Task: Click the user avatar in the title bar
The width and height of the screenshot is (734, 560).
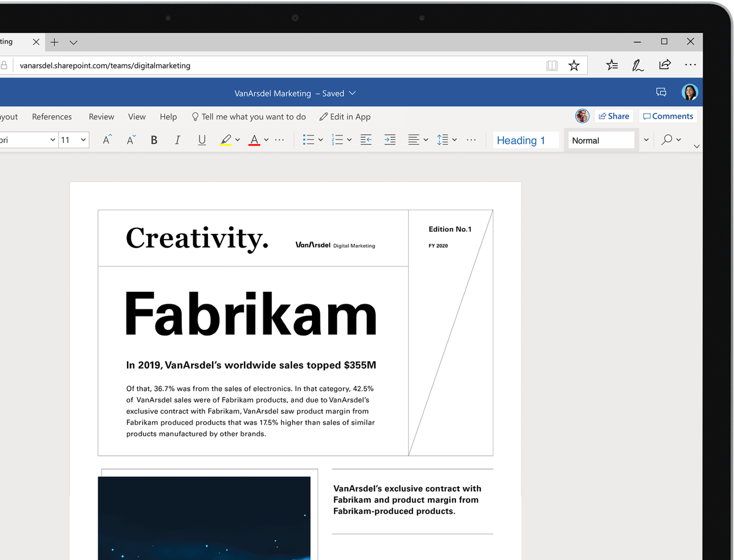Action: (690, 92)
